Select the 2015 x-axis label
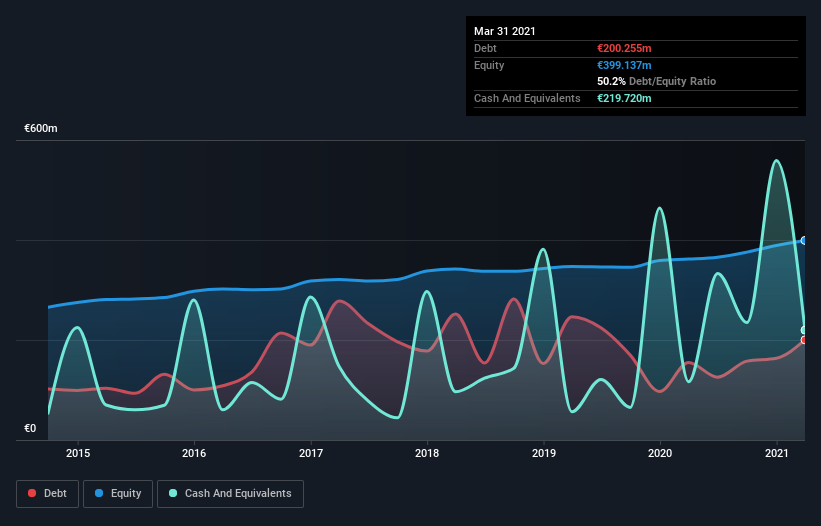The height and width of the screenshot is (526, 821). click(78, 453)
